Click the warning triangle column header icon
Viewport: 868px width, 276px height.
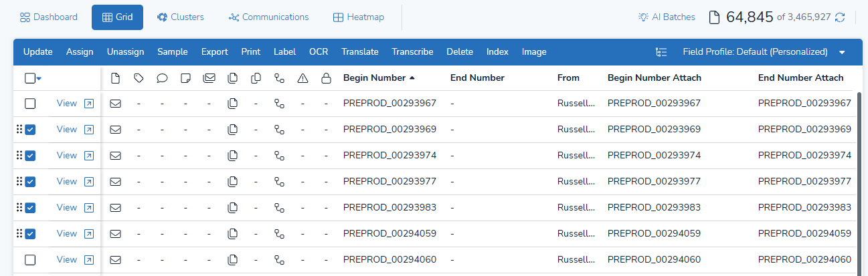pyautogui.click(x=302, y=78)
